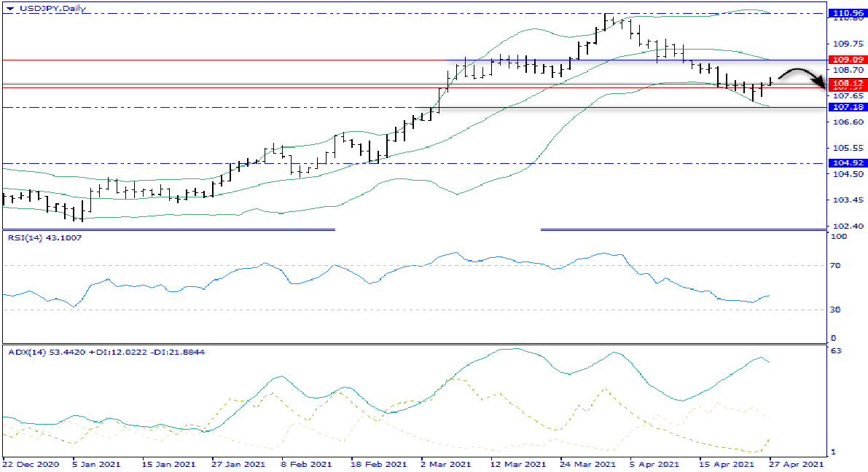868x472 pixels.
Task: Click the triangle arrow beside USDJPY,Daily
Action: tap(9, 9)
